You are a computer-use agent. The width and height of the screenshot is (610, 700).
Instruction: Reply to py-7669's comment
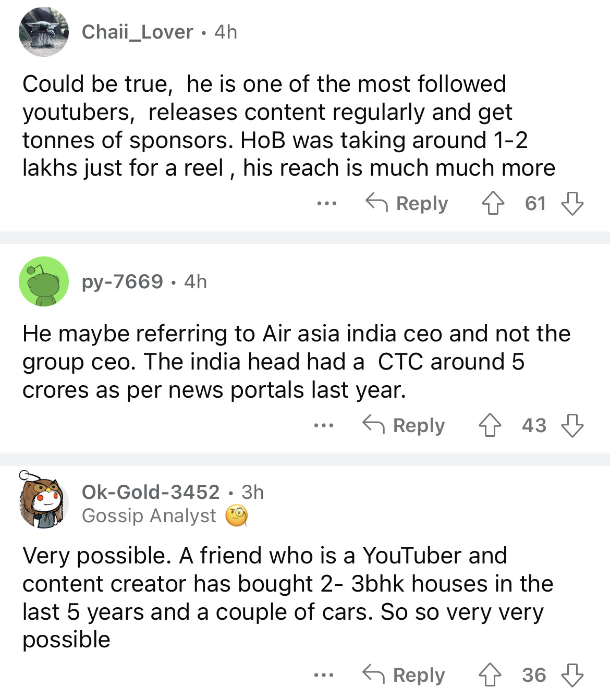[x=404, y=425]
